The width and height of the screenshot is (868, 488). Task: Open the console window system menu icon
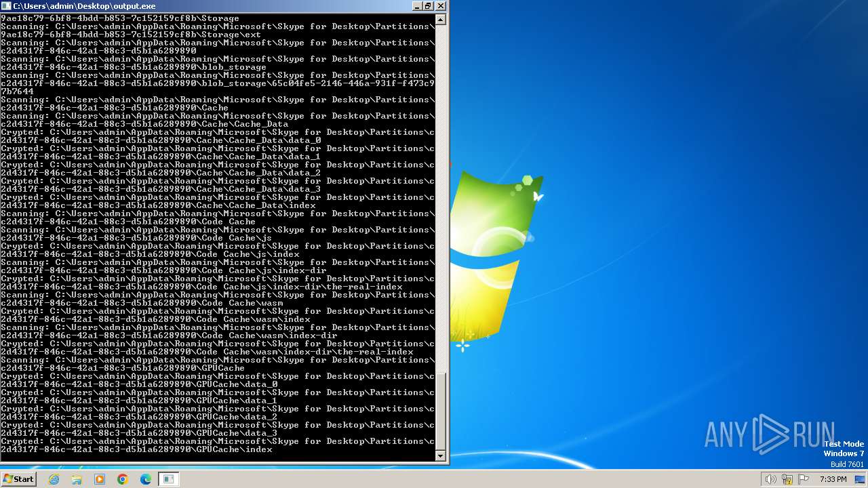click(6, 6)
